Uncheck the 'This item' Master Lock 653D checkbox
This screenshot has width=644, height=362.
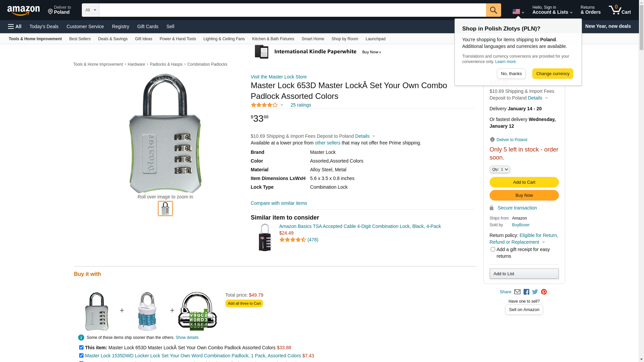81,348
